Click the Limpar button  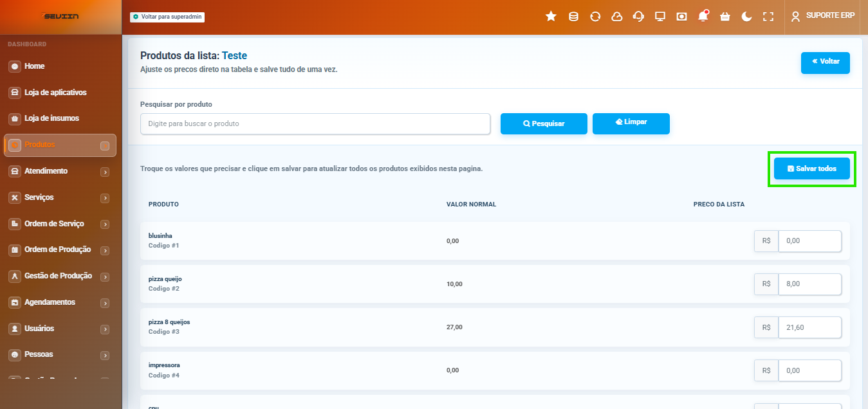(x=631, y=123)
